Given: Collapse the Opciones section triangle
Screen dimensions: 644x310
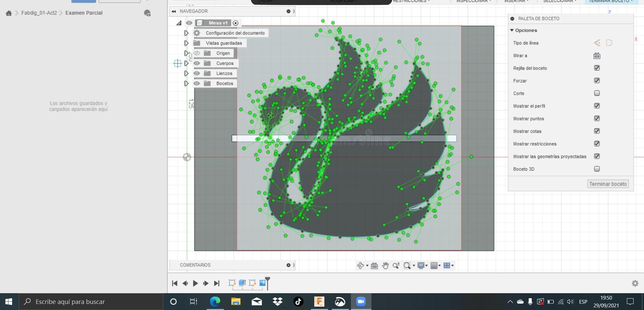Looking at the screenshot, I should (x=512, y=30).
